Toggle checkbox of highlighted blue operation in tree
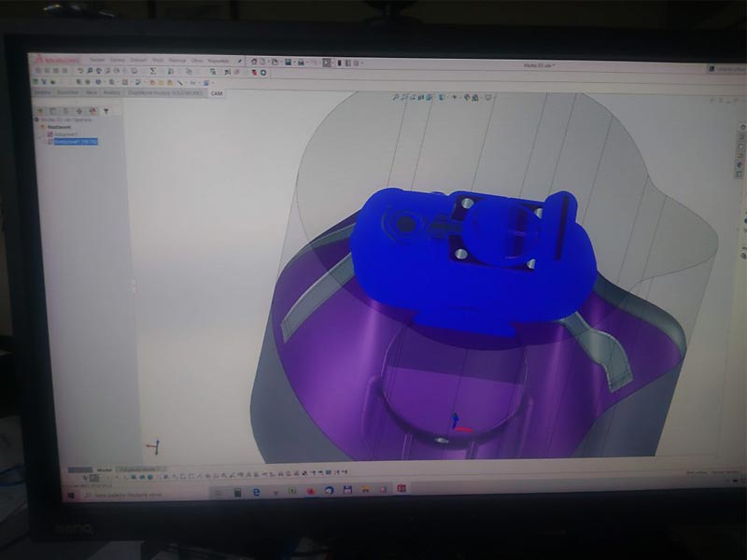747x560 pixels. click(50, 142)
